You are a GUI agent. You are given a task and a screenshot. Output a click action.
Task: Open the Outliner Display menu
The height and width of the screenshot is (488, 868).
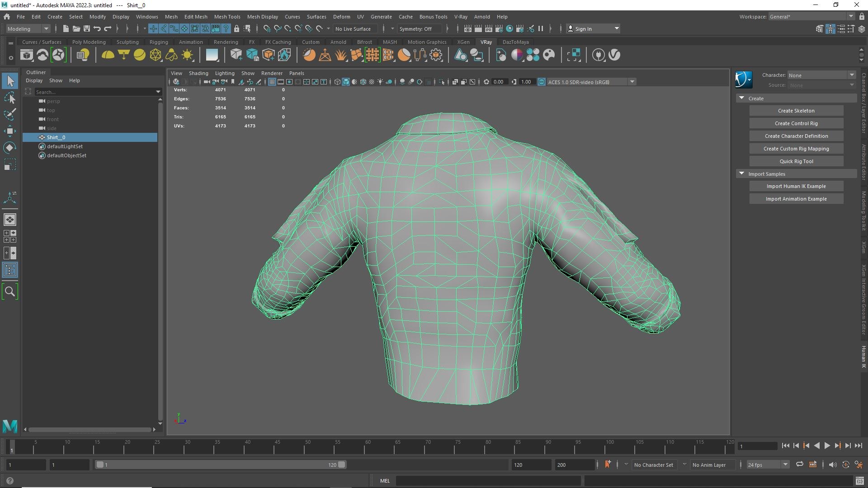(x=34, y=80)
